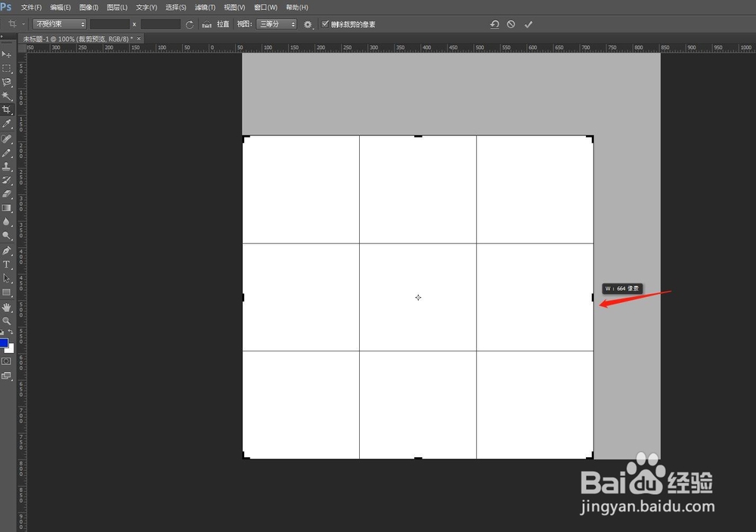Toggle Quick Mask mode at toolbar bottom
756x532 pixels.
(7, 360)
